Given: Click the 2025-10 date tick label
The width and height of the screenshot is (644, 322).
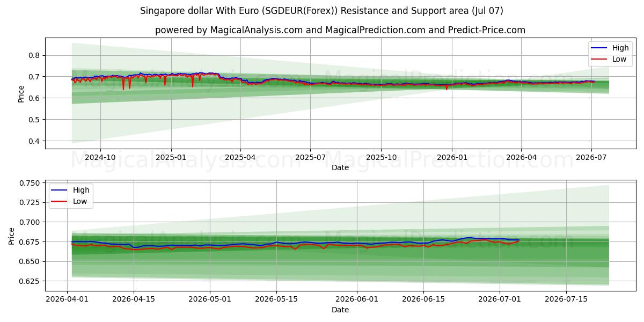Looking at the screenshot, I should click(x=381, y=157).
